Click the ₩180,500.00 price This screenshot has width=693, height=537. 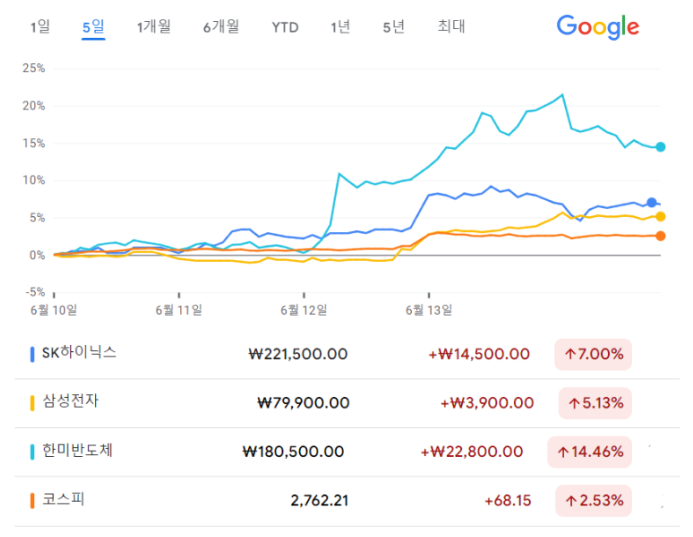[x=293, y=452]
